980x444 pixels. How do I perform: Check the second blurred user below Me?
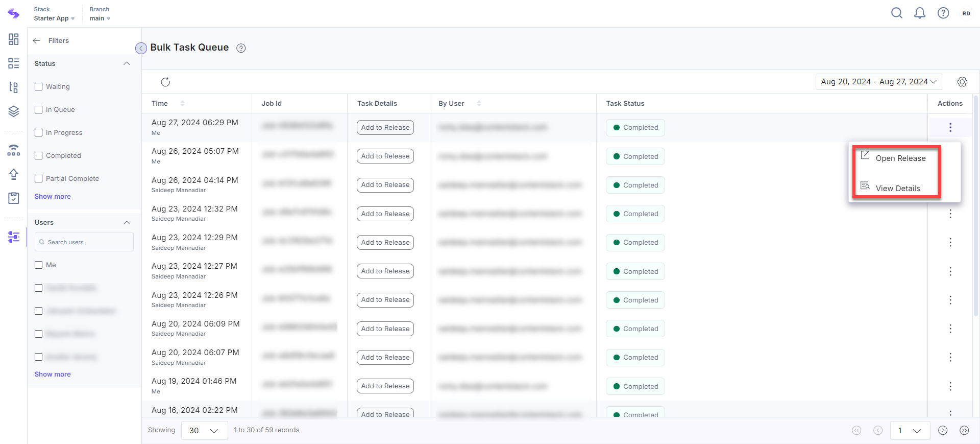pyautogui.click(x=38, y=311)
